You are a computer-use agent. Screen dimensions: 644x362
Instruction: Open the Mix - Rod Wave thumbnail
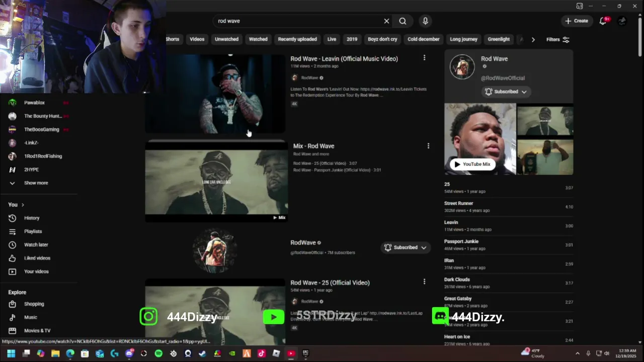216,181
